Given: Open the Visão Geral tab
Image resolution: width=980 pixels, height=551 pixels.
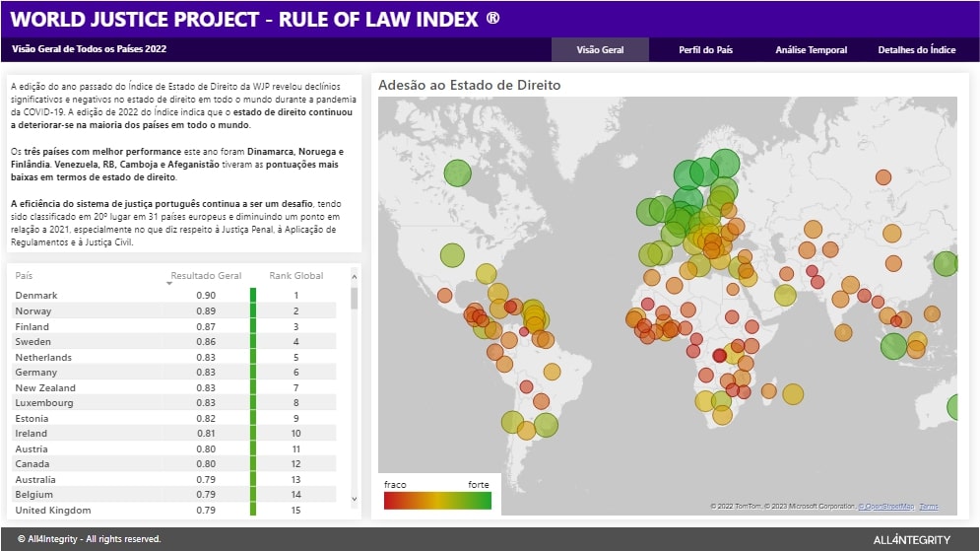Looking at the screenshot, I should 600,50.
